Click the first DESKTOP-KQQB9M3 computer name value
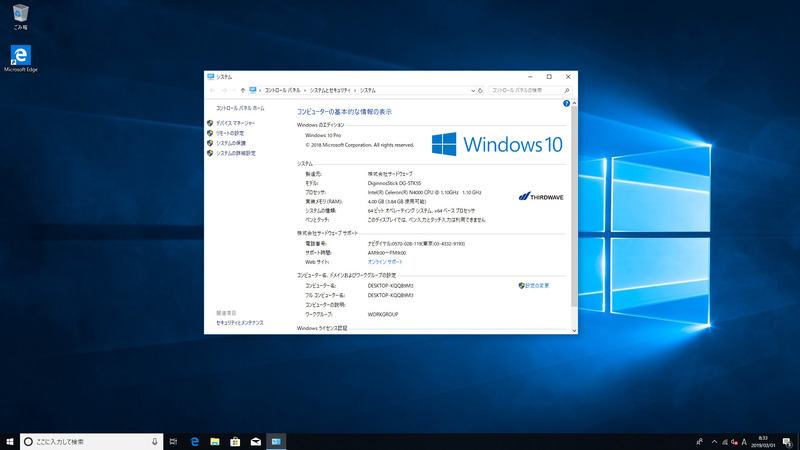The image size is (800, 450). pos(390,286)
